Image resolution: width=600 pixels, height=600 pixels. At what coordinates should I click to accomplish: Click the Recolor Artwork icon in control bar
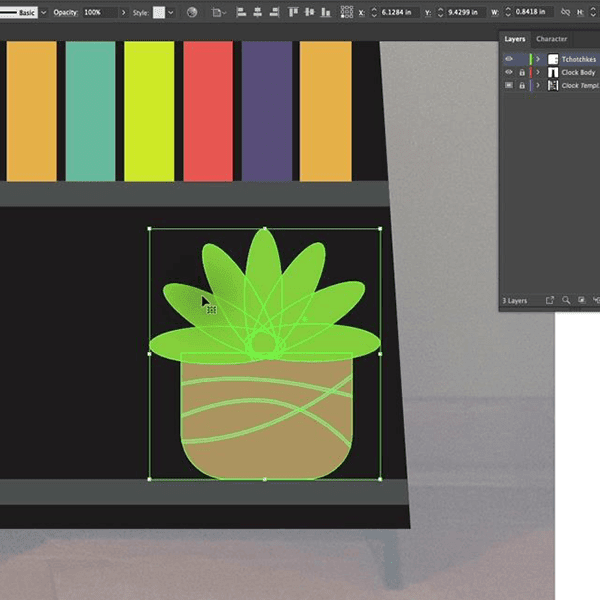tap(192, 12)
